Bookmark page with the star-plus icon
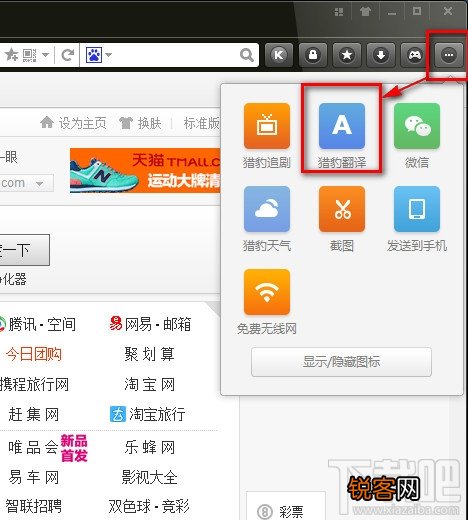This screenshot has height=520, width=468. pyautogui.click(x=11, y=54)
